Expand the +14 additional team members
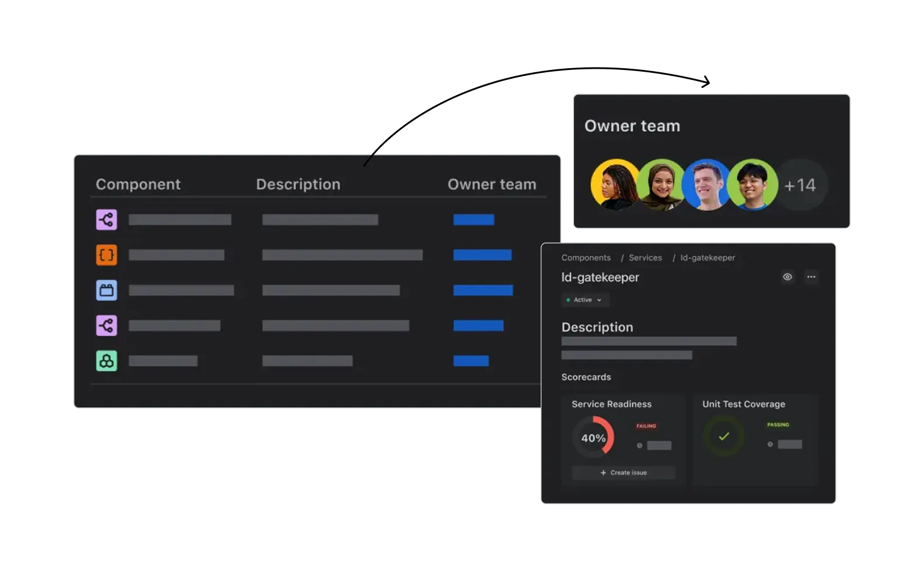The height and width of the screenshot is (570, 924). (800, 185)
